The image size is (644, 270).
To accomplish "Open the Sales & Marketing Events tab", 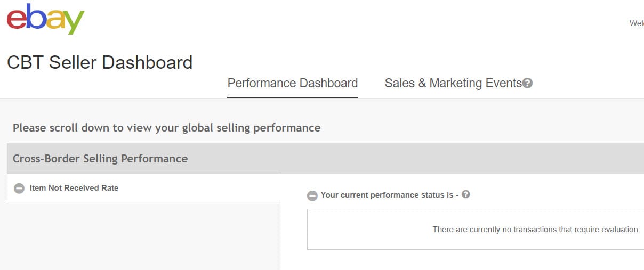I will click(x=453, y=83).
